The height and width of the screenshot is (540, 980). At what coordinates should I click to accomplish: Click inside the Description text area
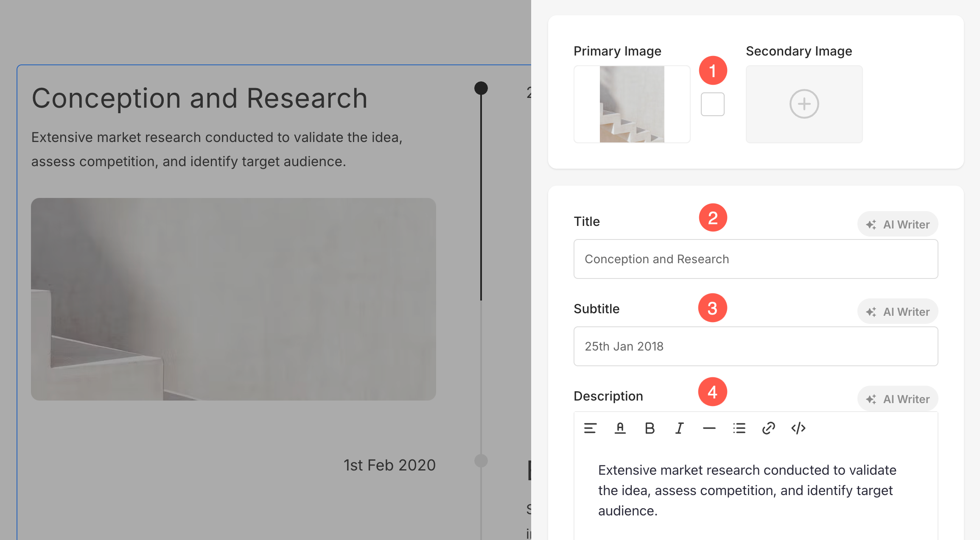[x=756, y=492]
